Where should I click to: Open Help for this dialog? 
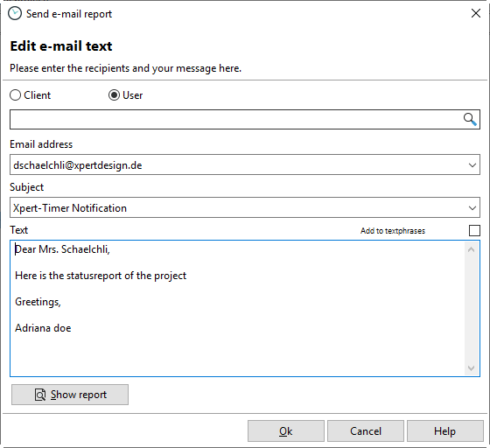click(445, 431)
